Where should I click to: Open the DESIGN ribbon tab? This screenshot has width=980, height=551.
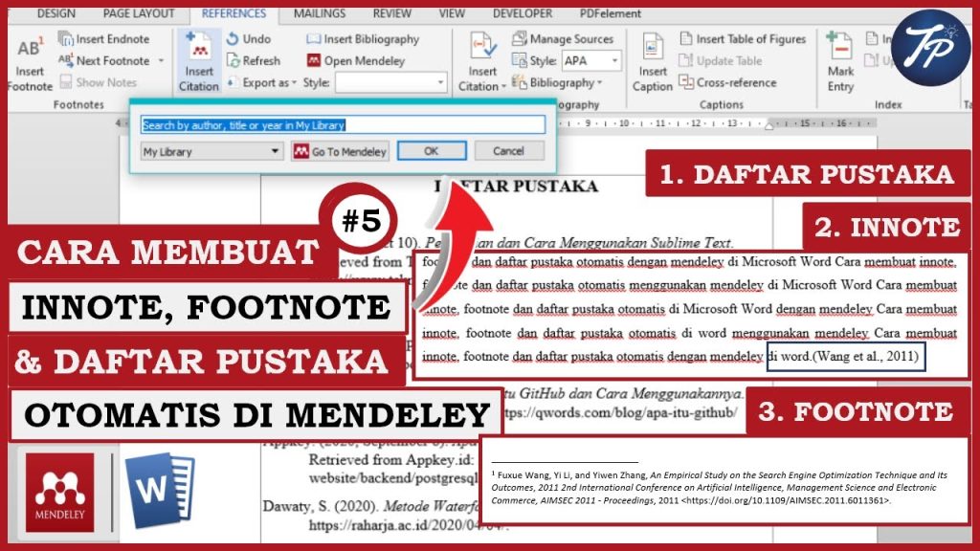(x=56, y=13)
